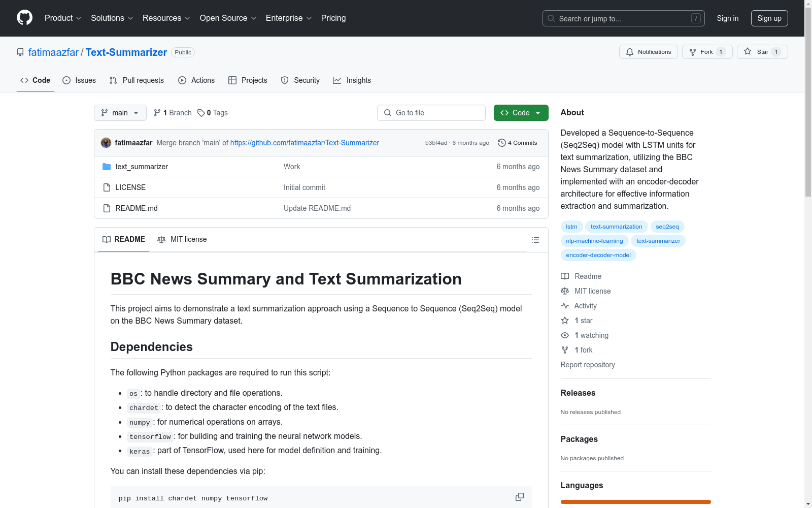Click the book icon beside Readme
The width and height of the screenshot is (812, 508).
pyautogui.click(x=565, y=276)
